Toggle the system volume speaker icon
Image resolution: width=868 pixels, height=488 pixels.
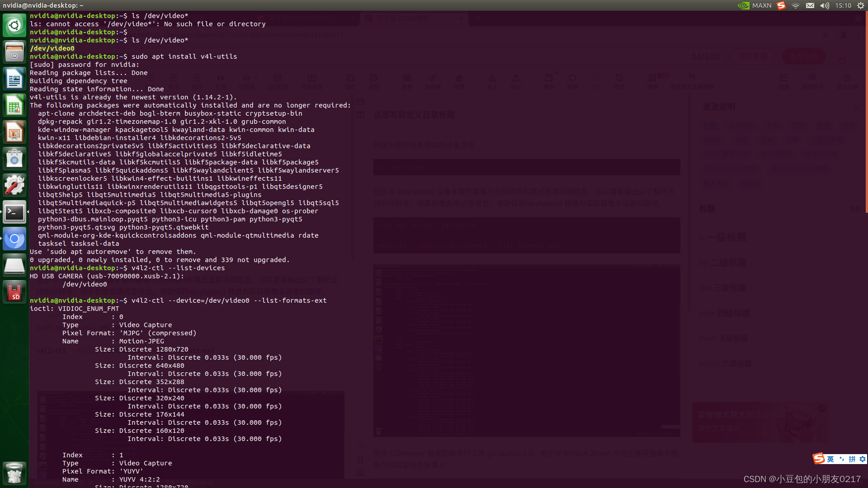pyautogui.click(x=825, y=5)
